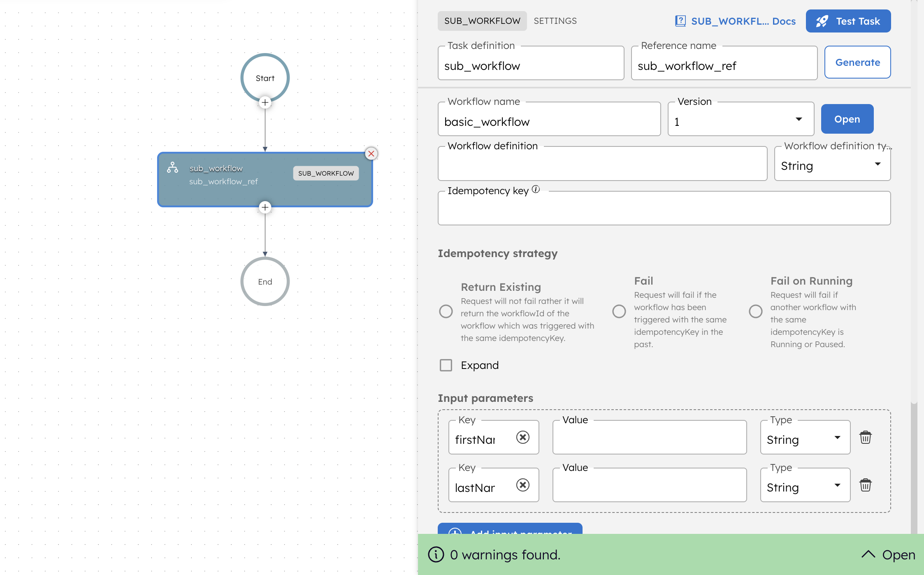Click plus icon below sub_workflow node
924x575 pixels.
[265, 207]
